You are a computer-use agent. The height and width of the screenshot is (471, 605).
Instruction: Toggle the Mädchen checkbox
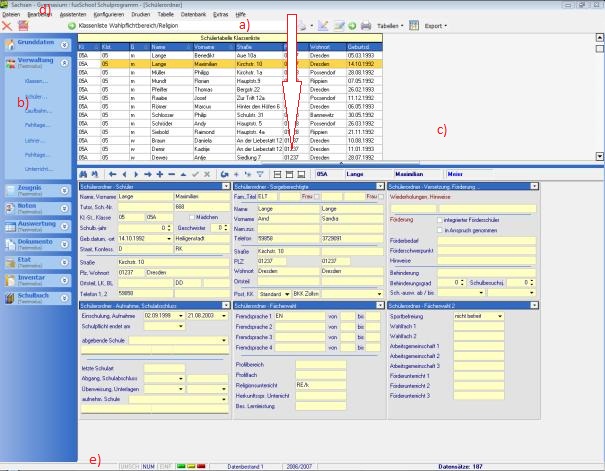coord(192,218)
